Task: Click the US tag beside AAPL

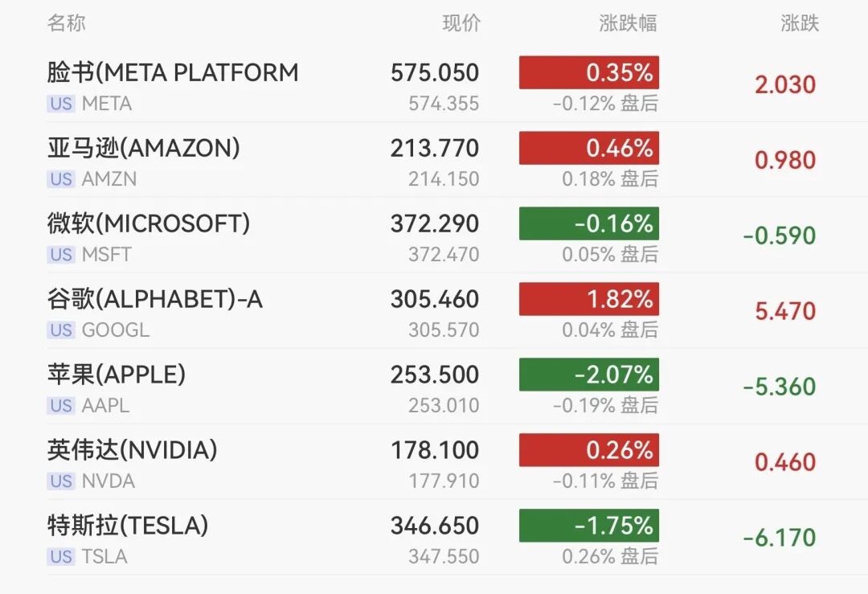Action: click(61, 406)
